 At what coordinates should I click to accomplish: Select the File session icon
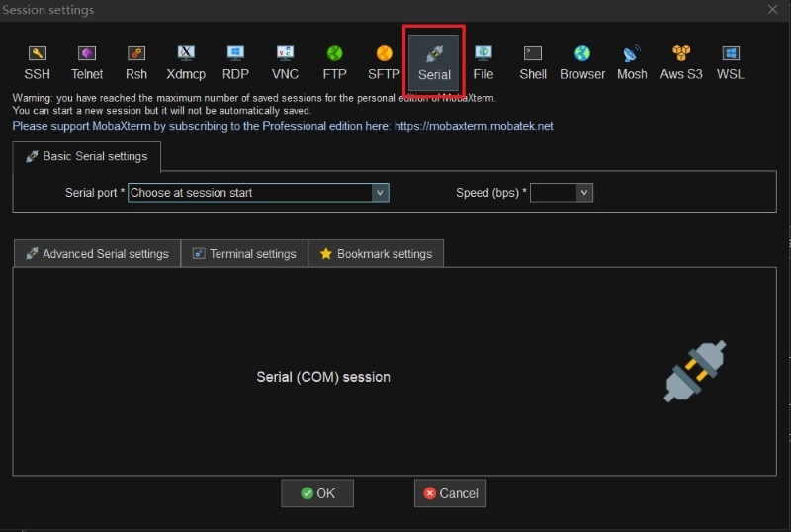tap(483, 62)
